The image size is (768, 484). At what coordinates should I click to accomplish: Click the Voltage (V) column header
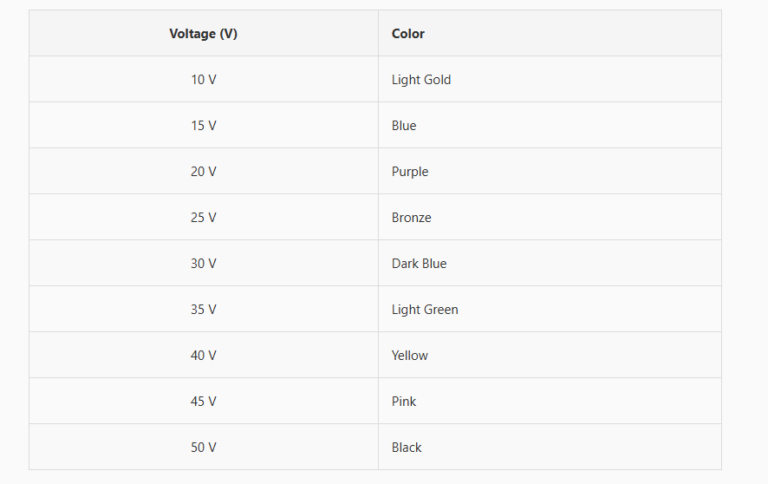(x=203, y=34)
